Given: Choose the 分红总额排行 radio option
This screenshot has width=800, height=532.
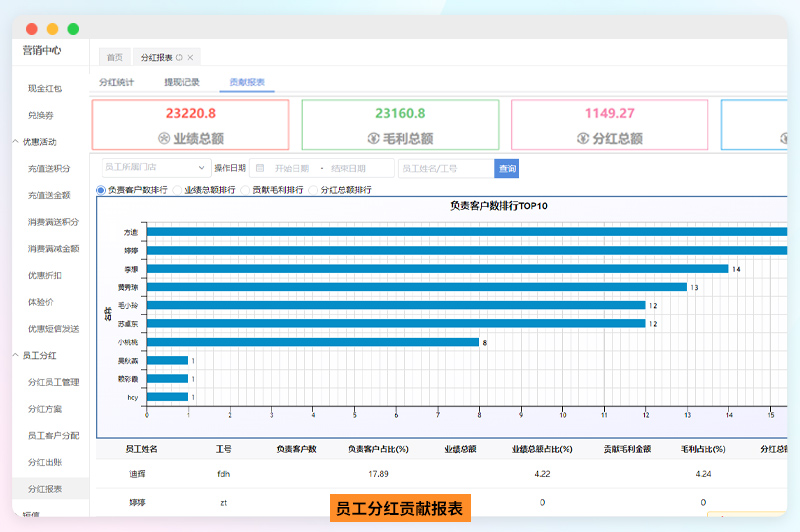Looking at the screenshot, I should tap(313, 189).
